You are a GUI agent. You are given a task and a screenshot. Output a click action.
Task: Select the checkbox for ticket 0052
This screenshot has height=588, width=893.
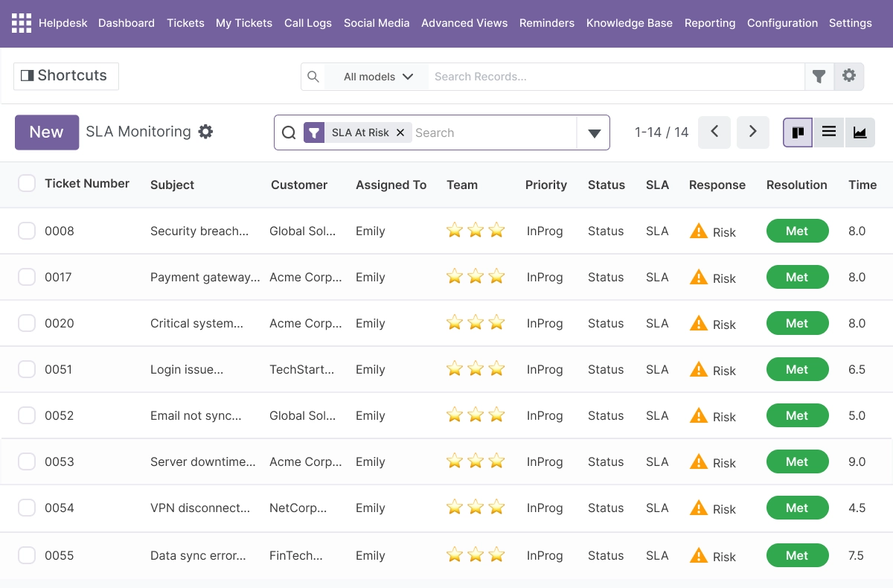pyautogui.click(x=27, y=415)
